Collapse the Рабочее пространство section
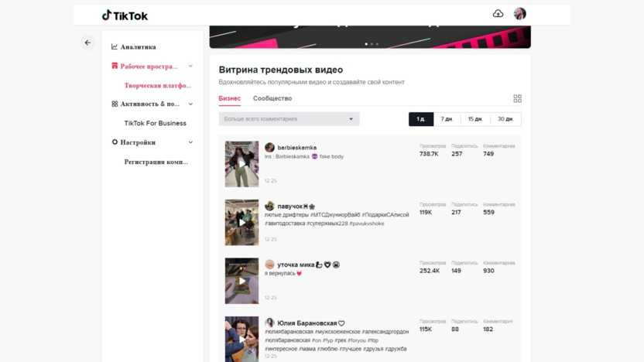 pos(190,66)
